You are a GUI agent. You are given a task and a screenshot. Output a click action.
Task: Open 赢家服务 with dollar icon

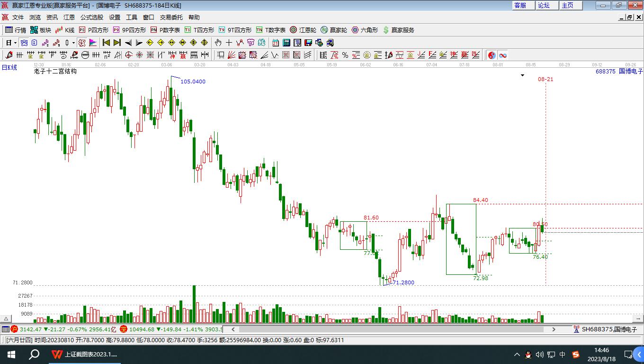coord(398,30)
